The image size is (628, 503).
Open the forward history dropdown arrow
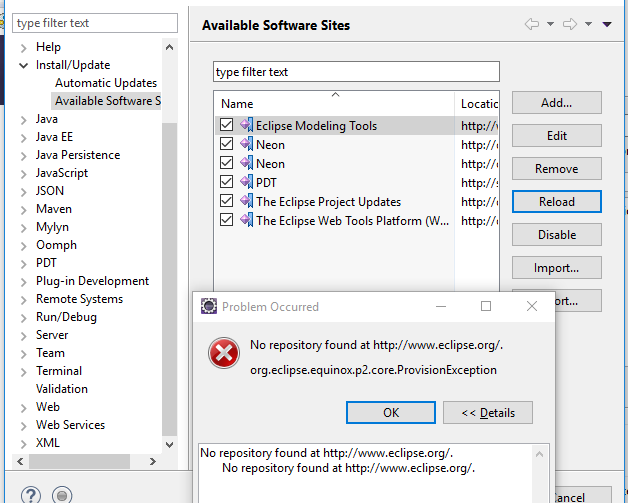[588, 24]
